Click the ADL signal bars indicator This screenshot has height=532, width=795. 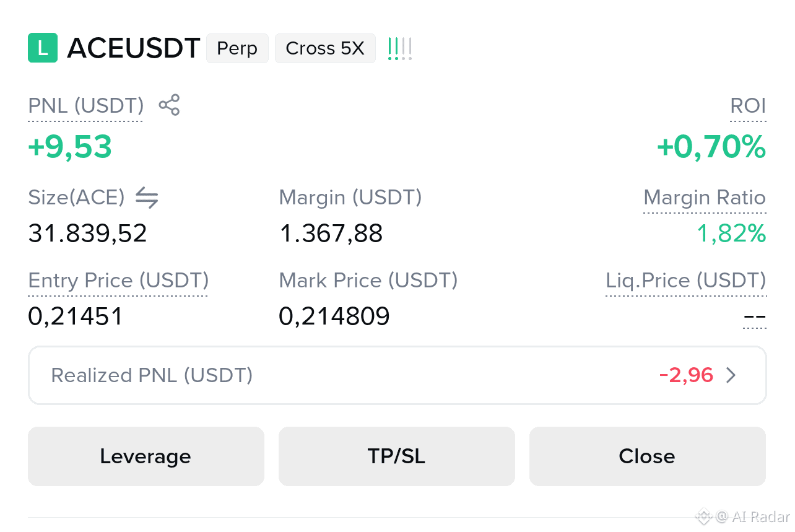click(400, 48)
